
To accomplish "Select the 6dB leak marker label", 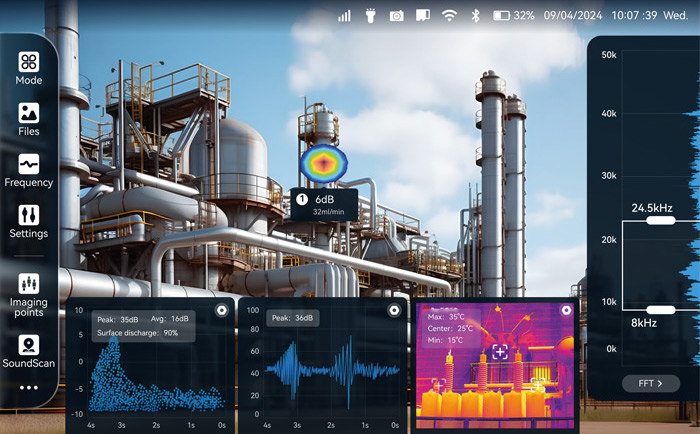I will click(x=323, y=204).
